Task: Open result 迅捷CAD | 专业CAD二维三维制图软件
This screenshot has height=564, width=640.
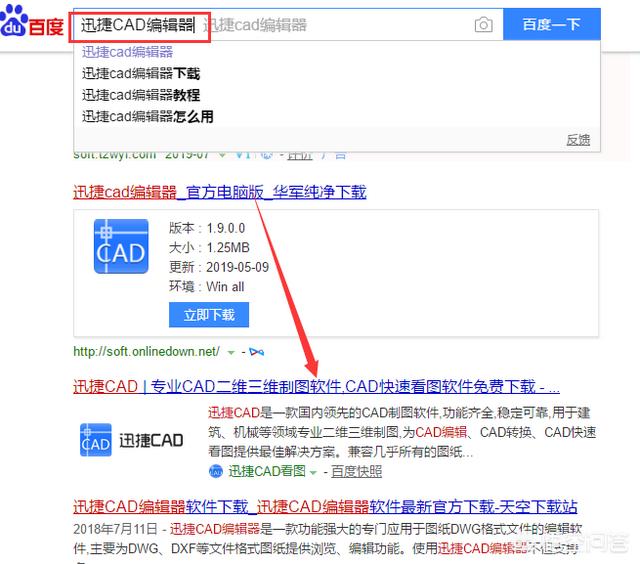Action: point(316,386)
